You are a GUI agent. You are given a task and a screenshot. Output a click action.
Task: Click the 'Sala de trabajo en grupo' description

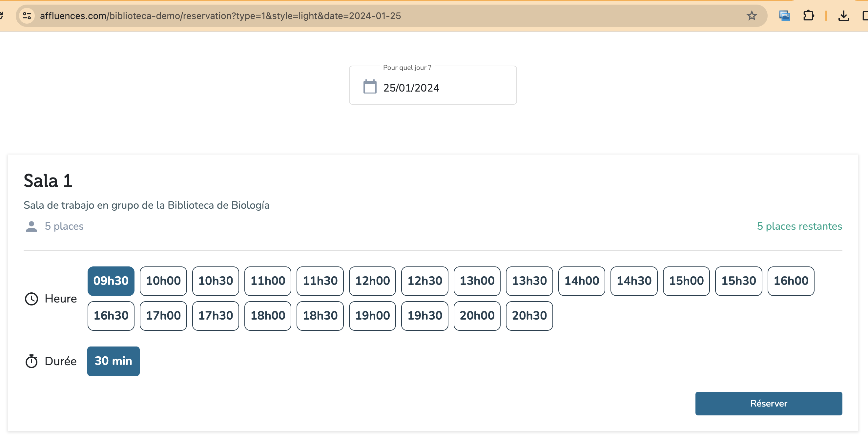click(x=147, y=205)
